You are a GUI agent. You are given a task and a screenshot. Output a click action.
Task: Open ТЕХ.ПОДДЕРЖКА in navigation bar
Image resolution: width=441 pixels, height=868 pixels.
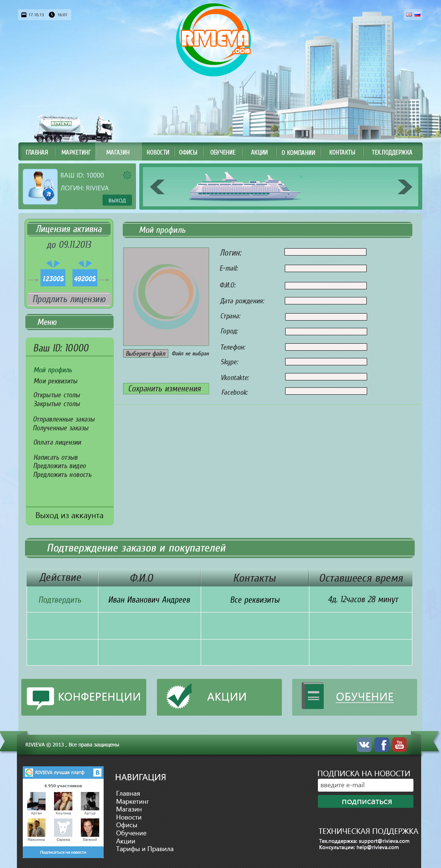point(392,152)
